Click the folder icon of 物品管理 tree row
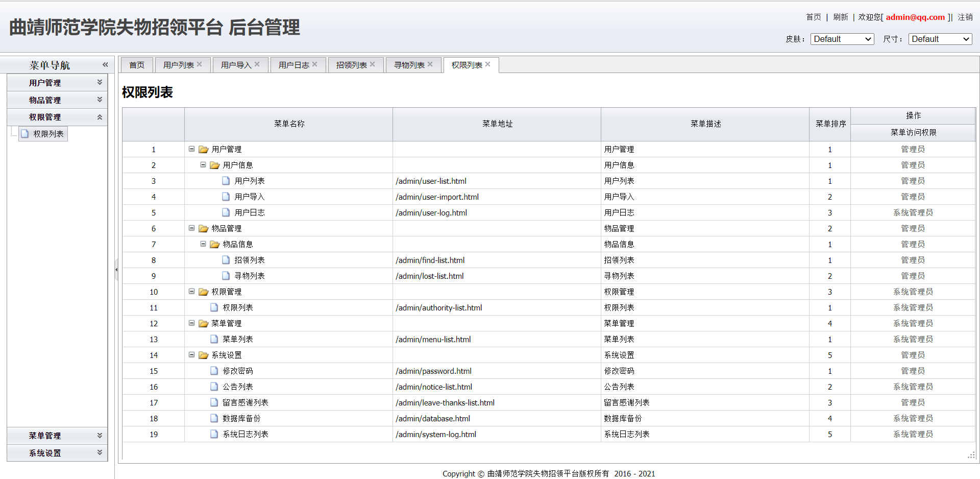 click(x=204, y=228)
